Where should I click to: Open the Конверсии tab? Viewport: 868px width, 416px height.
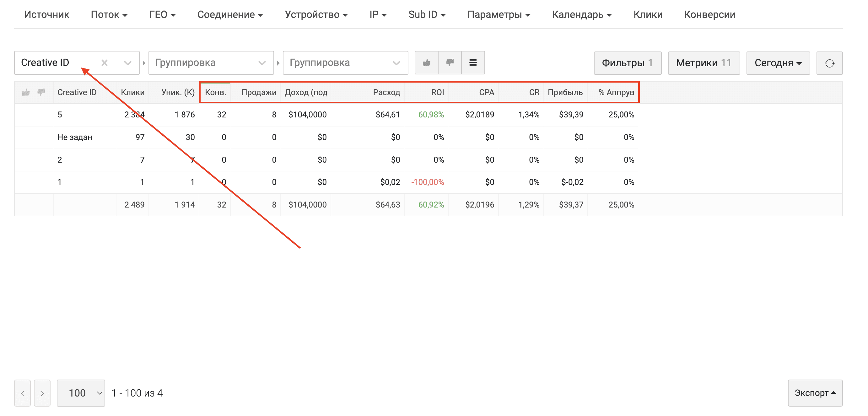(709, 14)
